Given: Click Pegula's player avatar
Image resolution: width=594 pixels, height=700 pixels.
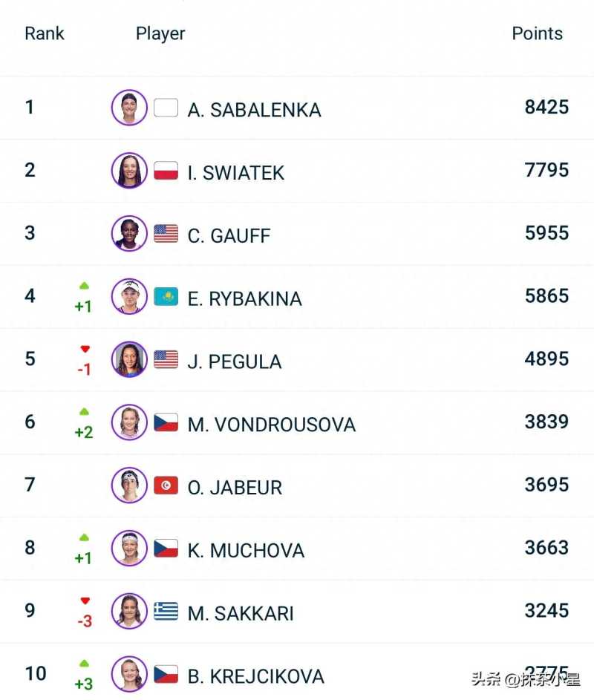Looking at the screenshot, I should click(x=129, y=359).
